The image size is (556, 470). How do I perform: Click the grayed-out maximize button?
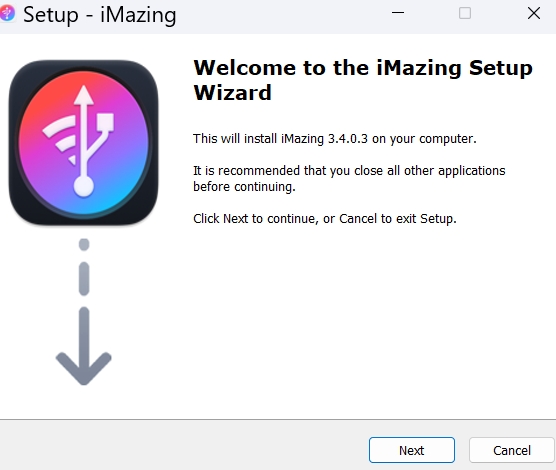[465, 13]
